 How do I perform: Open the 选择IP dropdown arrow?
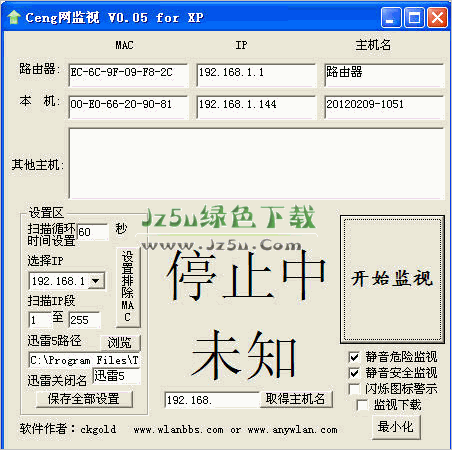tap(96, 281)
